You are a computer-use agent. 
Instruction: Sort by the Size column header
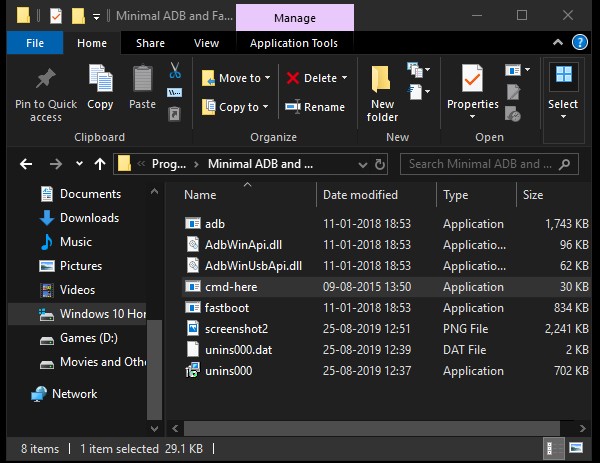554,195
